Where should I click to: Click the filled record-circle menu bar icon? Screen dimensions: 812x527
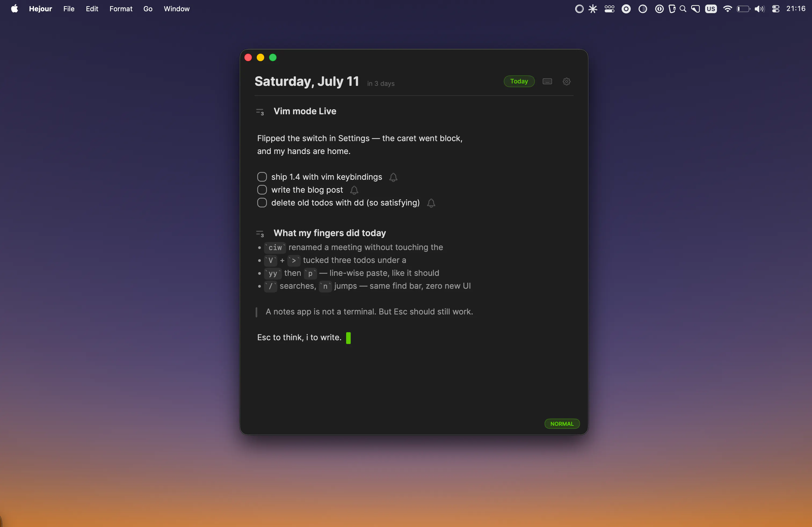pos(626,9)
